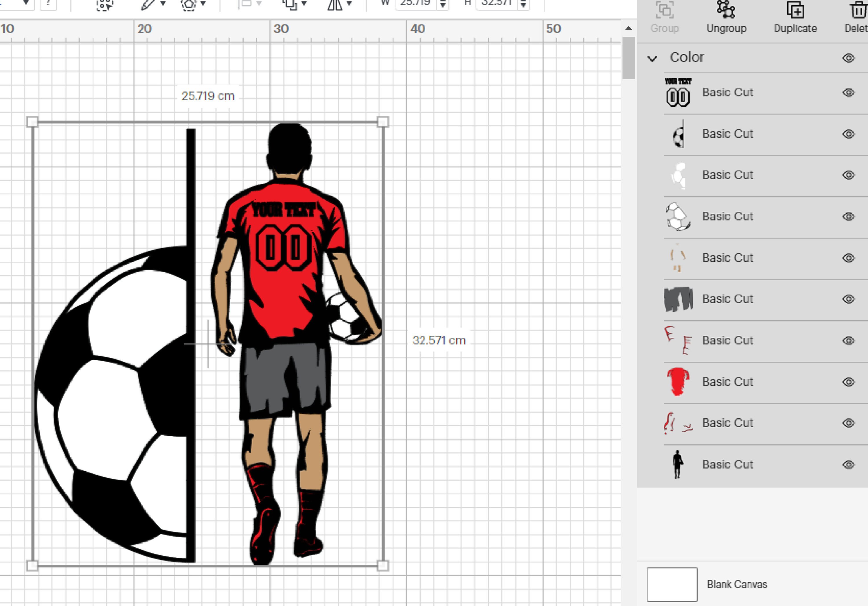Image resolution: width=868 pixels, height=606 pixels.
Task: Toggle visibility of the entire Color group
Action: (847, 58)
